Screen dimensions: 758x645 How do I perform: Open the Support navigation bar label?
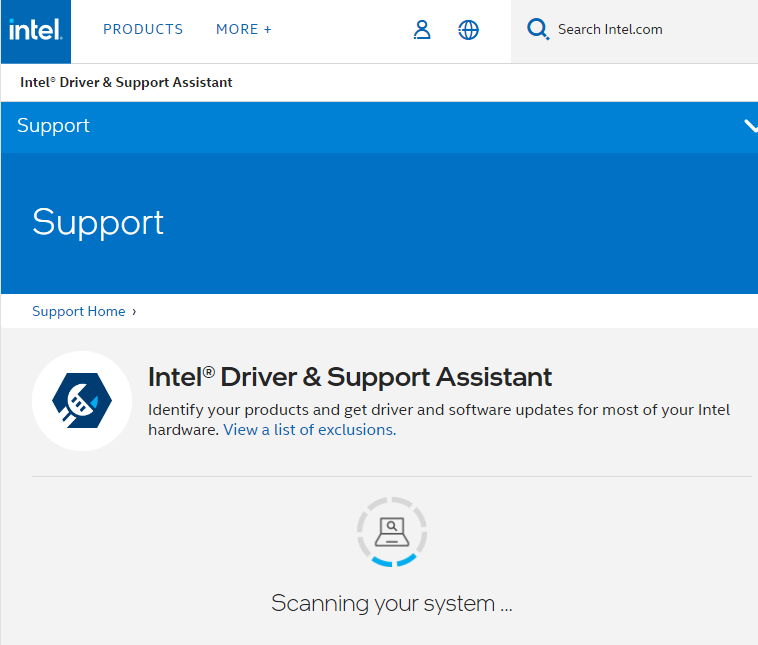pos(53,126)
